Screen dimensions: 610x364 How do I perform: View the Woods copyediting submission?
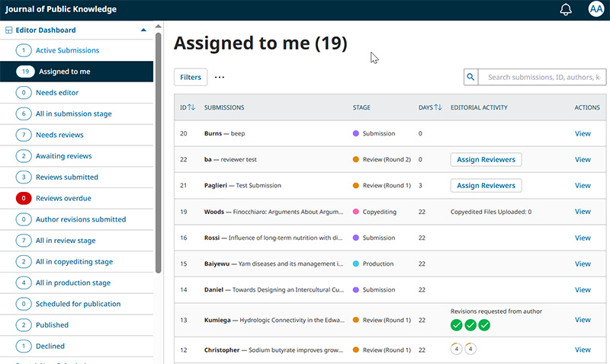point(583,212)
